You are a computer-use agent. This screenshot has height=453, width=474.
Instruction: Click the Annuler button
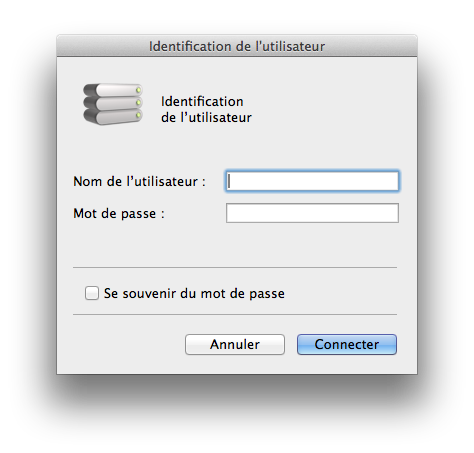point(235,344)
